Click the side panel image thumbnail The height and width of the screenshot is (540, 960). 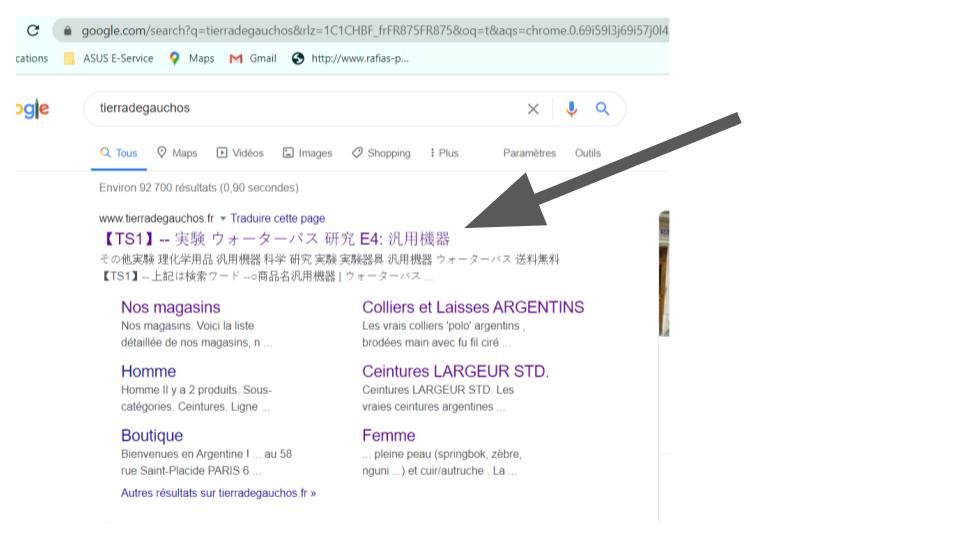(664, 273)
